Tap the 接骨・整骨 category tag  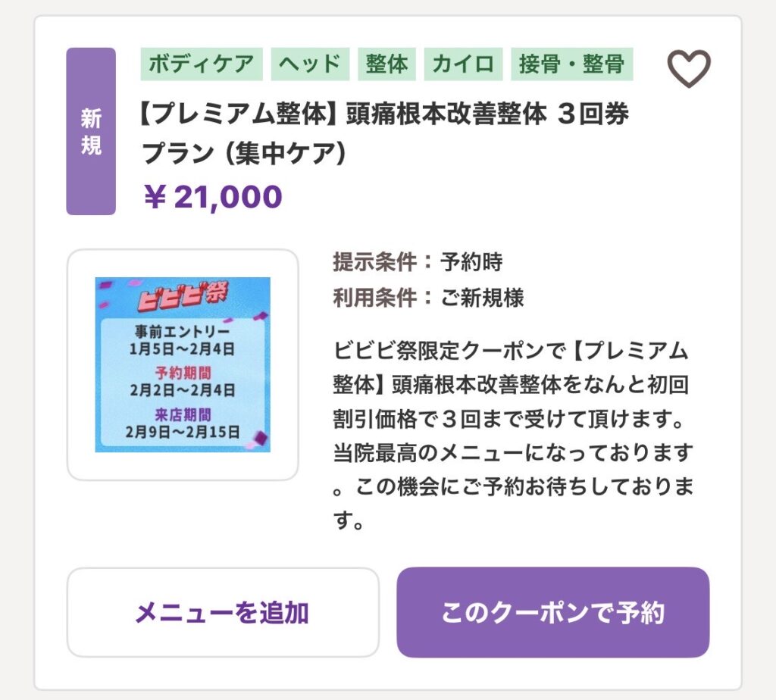tap(571, 64)
